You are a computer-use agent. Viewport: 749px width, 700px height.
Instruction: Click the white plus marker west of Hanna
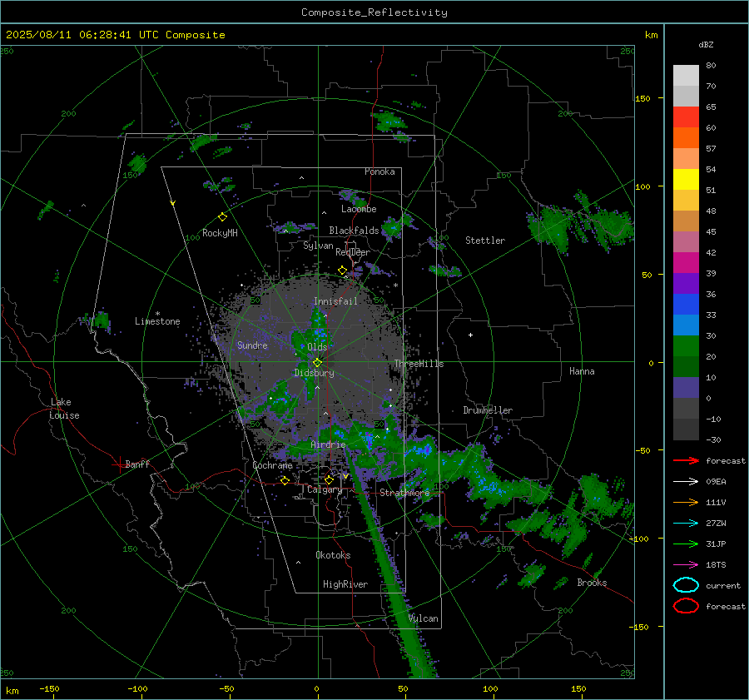click(x=470, y=335)
